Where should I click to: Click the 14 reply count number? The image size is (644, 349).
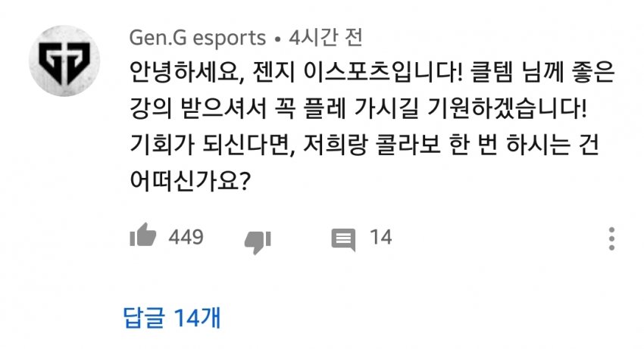[380, 238]
